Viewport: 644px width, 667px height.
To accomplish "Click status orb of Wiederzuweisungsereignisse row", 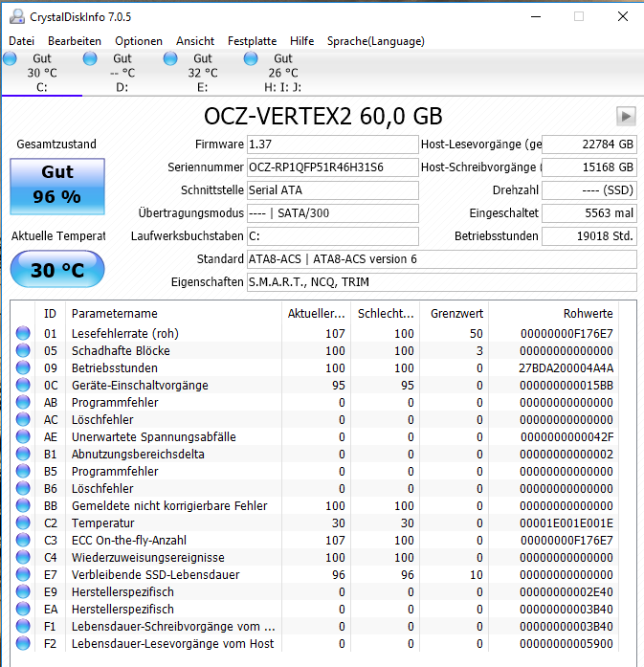I will (23, 557).
